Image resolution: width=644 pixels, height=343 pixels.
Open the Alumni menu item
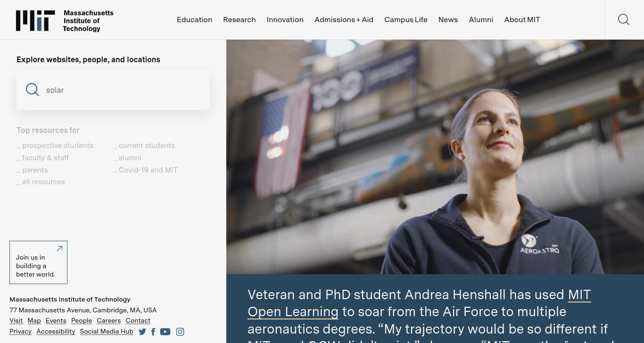coord(481,20)
